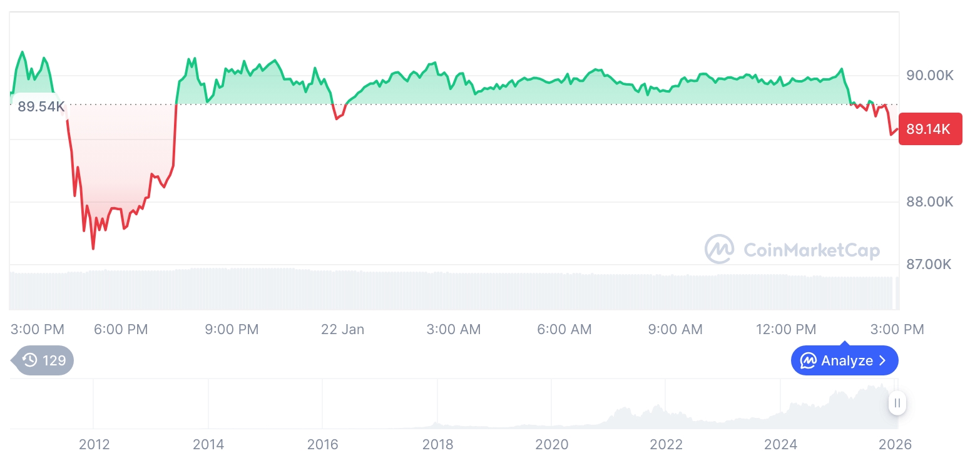Expand using the Analyze chevron arrow
980x458 pixels.
[x=882, y=361]
